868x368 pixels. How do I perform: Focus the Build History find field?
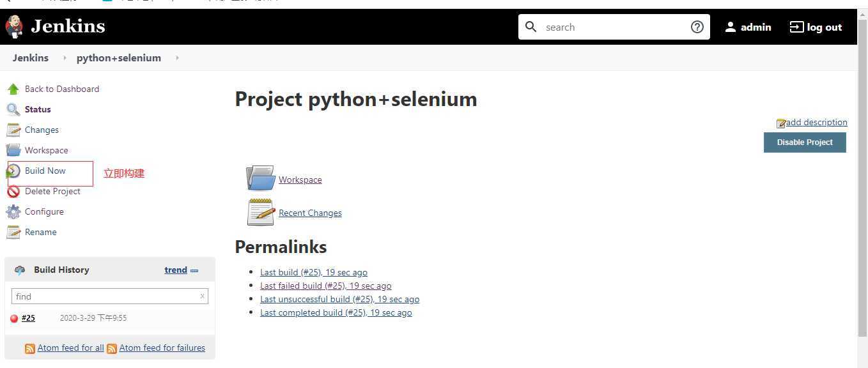[109, 296]
